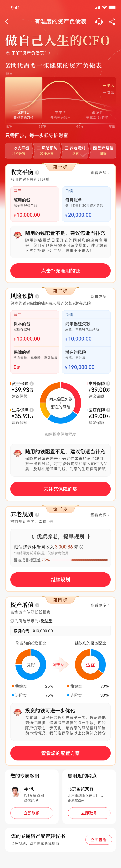Tap info icon beside 意外保障
Screen dimensions: 121x868
click(x=108, y=383)
